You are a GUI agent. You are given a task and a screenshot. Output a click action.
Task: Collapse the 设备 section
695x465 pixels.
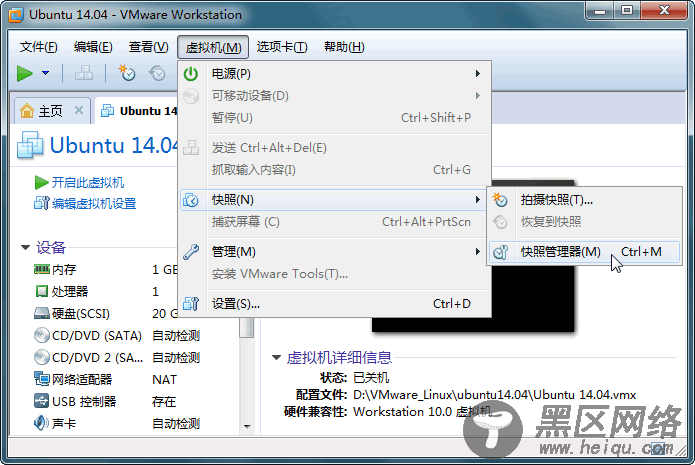click(26, 247)
